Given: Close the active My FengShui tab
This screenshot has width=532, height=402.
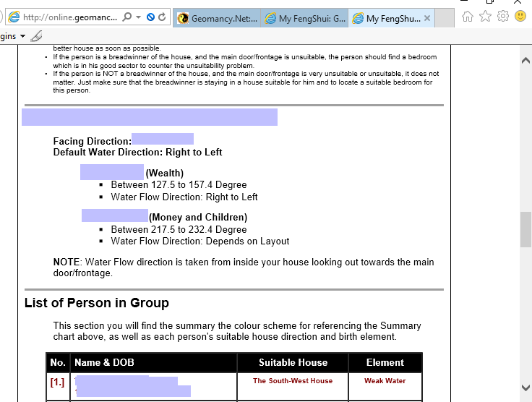Looking at the screenshot, I should [x=427, y=19].
